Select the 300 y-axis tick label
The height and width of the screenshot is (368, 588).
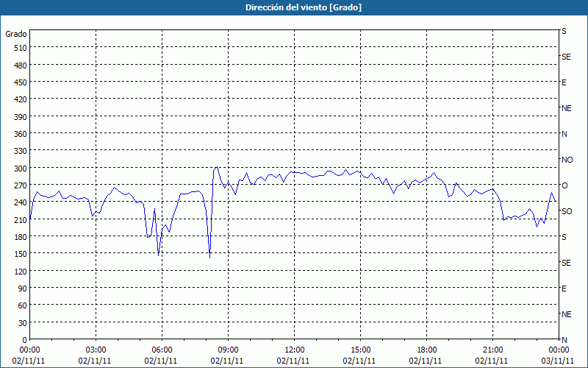pyautogui.click(x=21, y=169)
